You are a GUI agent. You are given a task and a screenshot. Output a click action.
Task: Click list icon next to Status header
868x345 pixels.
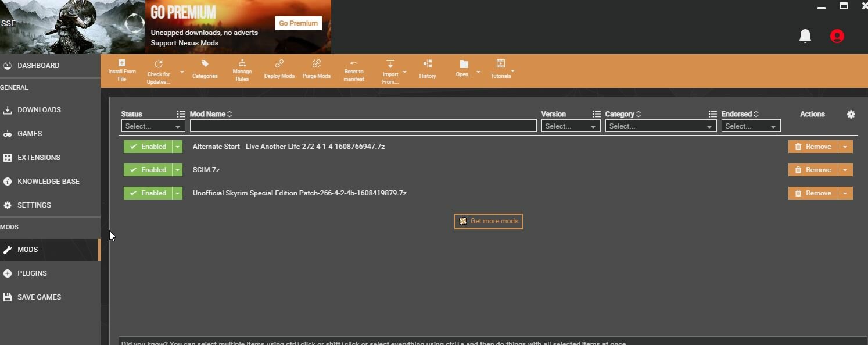point(181,114)
